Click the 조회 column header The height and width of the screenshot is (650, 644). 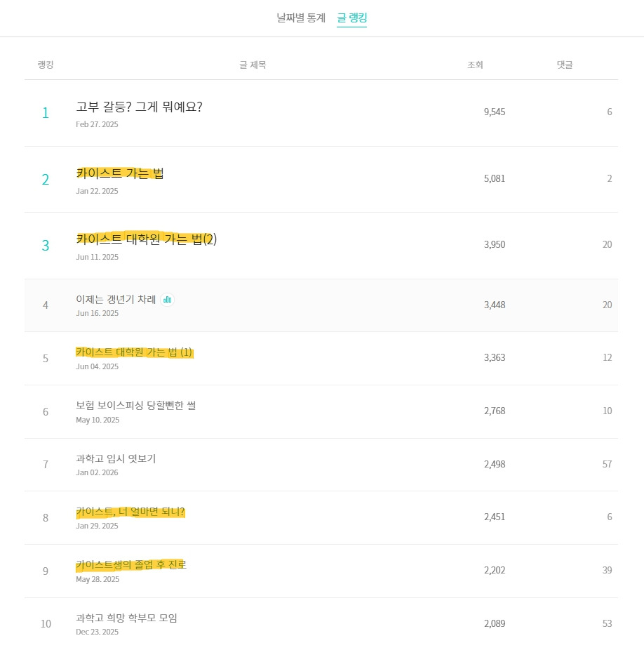click(x=475, y=65)
